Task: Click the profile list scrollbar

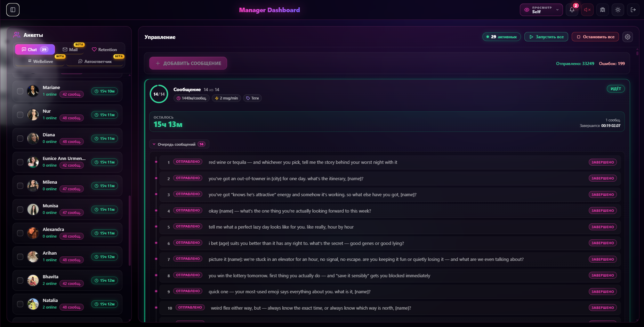Action: pos(130,230)
